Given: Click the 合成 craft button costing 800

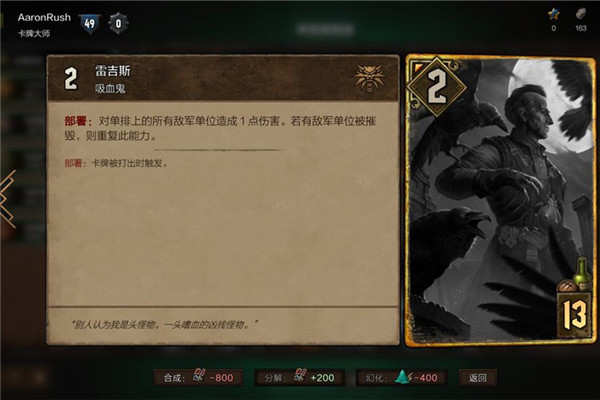Looking at the screenshot, I should click(198, 377).
